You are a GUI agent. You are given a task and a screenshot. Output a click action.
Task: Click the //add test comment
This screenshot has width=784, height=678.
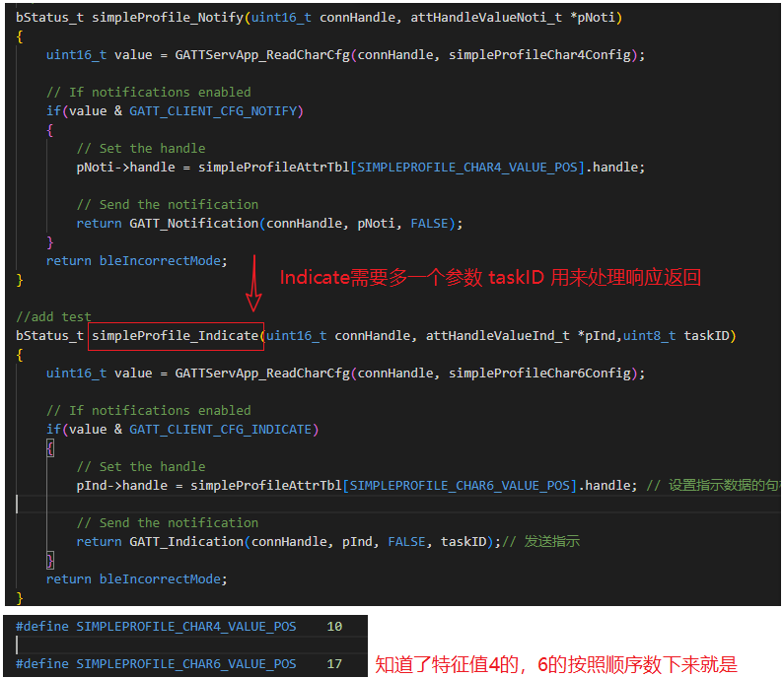pyautogui.click(x=53, y=317)
